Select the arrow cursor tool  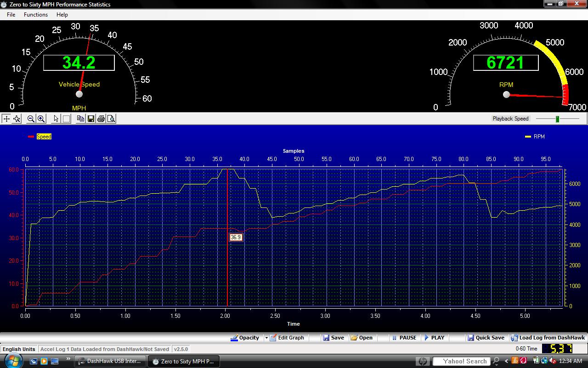[56, 119]
